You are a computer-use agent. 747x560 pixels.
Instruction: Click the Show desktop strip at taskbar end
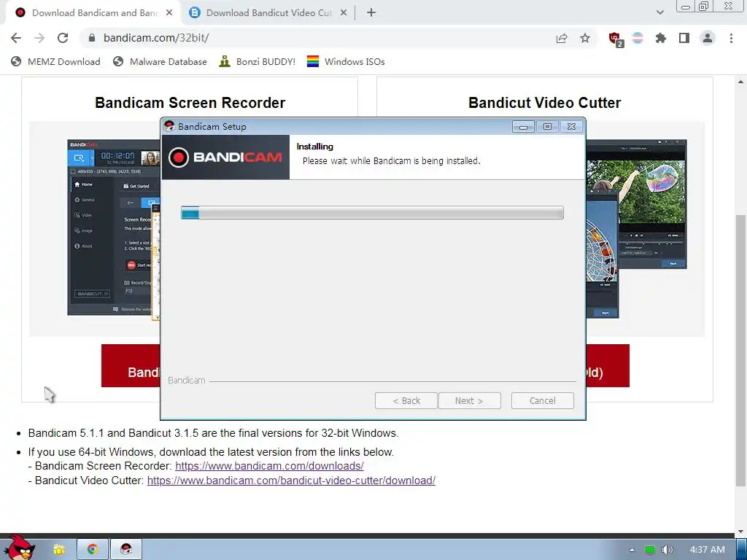742,550
